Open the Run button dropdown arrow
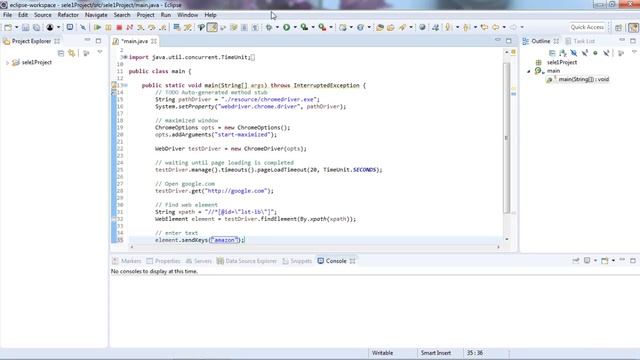The width and height of the screenshot is (640, 360). pyautogui.click(x=295, y=27)
